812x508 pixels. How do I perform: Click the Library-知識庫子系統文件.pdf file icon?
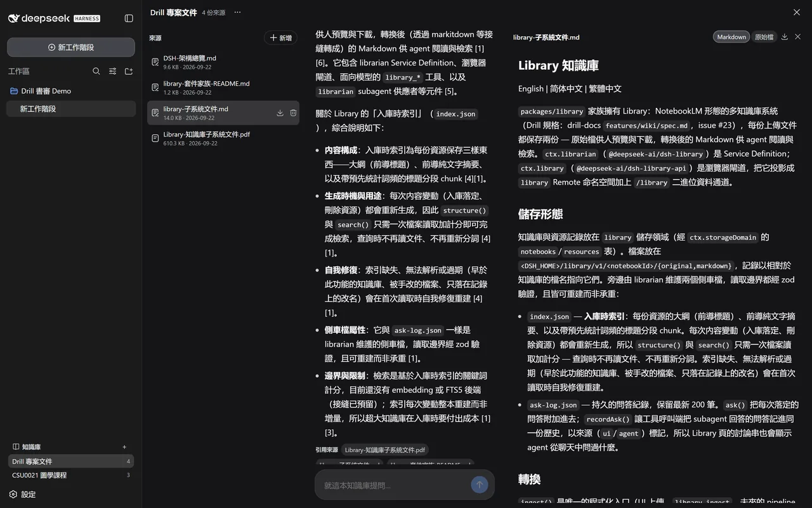coord(155,138)
